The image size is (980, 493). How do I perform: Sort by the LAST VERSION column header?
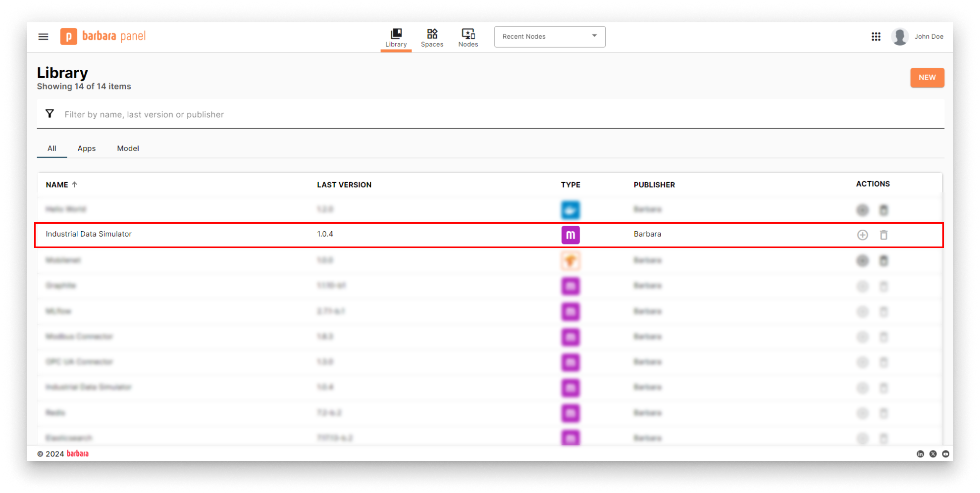344,185
